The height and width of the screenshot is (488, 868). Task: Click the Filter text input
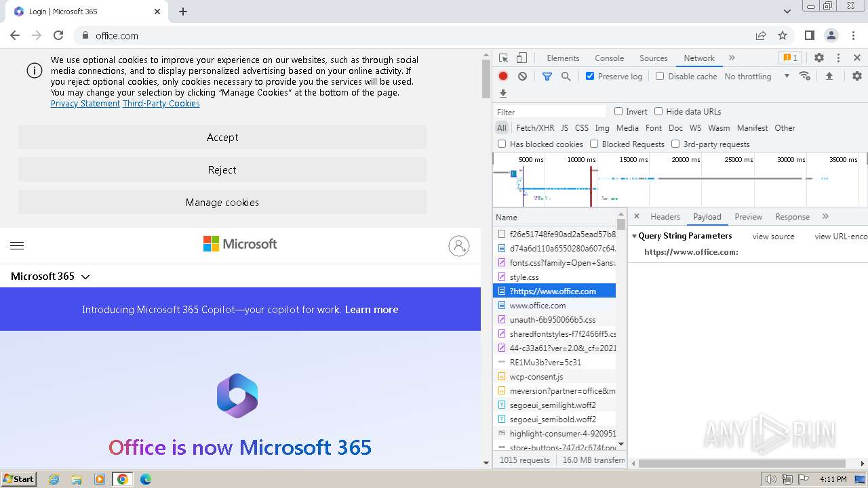point(550,112)
